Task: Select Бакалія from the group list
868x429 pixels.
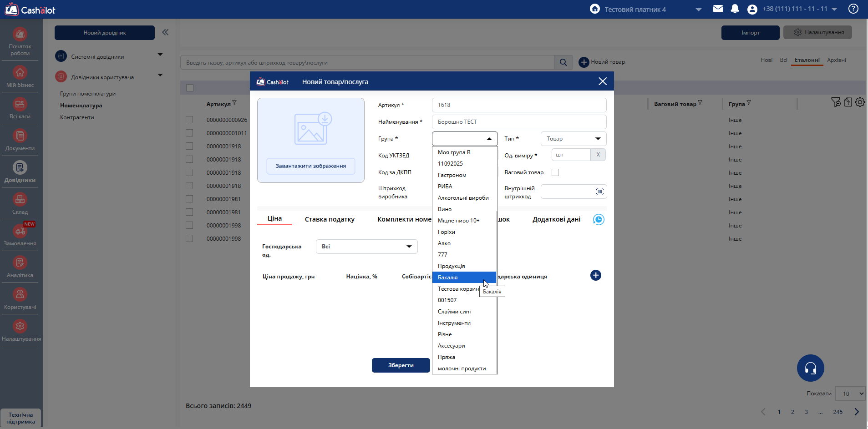Action: coord(463,278)
